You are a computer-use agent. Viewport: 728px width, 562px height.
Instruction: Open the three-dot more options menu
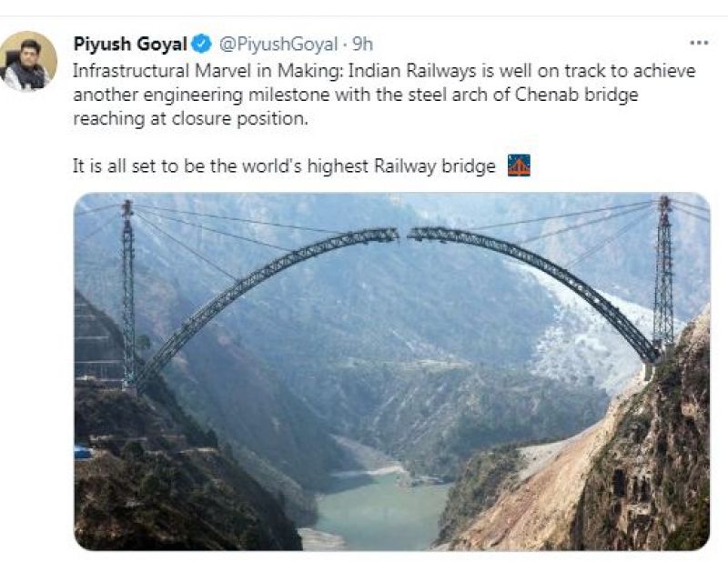(x=699, y=43)
